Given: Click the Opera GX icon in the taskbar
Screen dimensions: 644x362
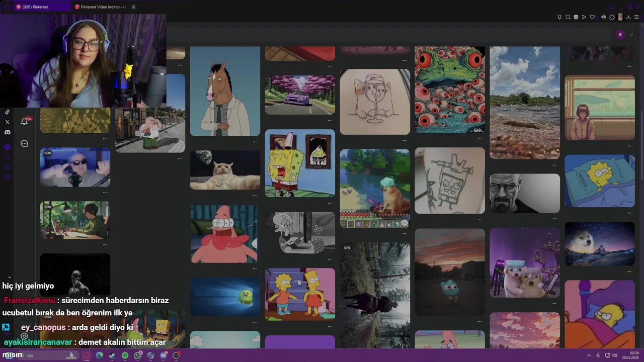Looking at the screenshot, I should (87, 355).
